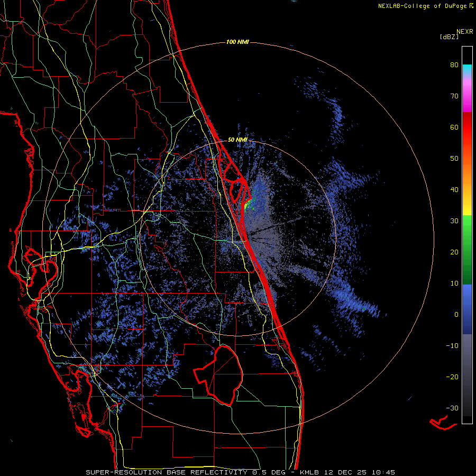Click the NEXLAB-College of DuPage watermark text
The height and width of the screenshot is (476, 476).
coord(425,6)
